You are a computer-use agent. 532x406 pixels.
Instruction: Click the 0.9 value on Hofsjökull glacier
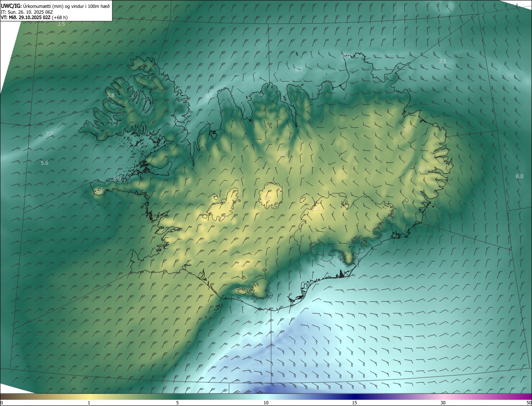coord(267,198)
